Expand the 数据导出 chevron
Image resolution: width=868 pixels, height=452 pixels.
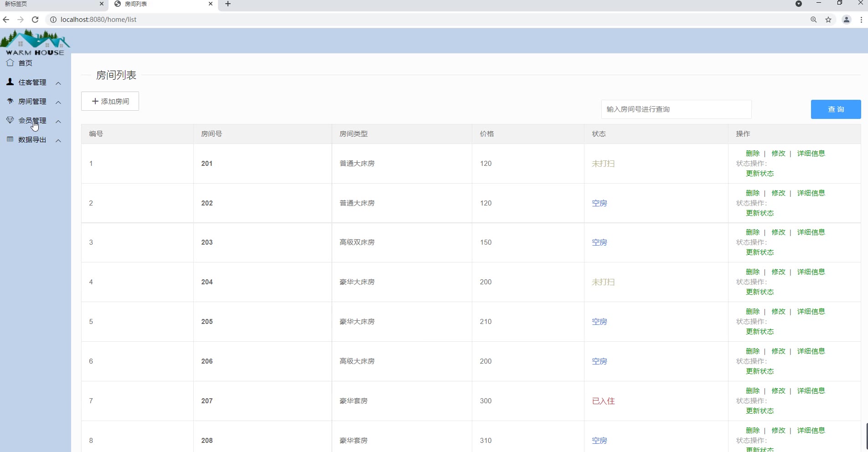pyautogui.click(x=58, y=140)
